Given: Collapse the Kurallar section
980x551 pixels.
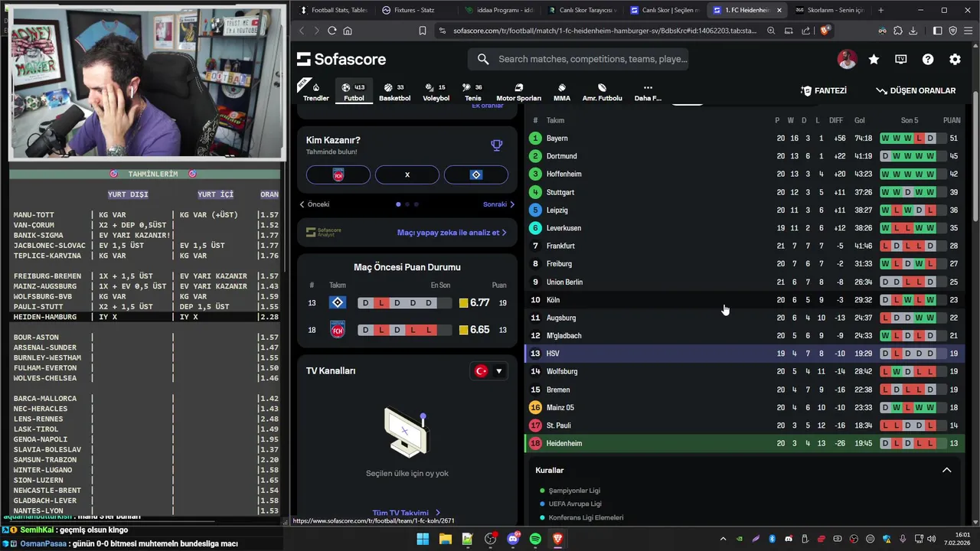Looking at the screenshot, I should (946, 470).
